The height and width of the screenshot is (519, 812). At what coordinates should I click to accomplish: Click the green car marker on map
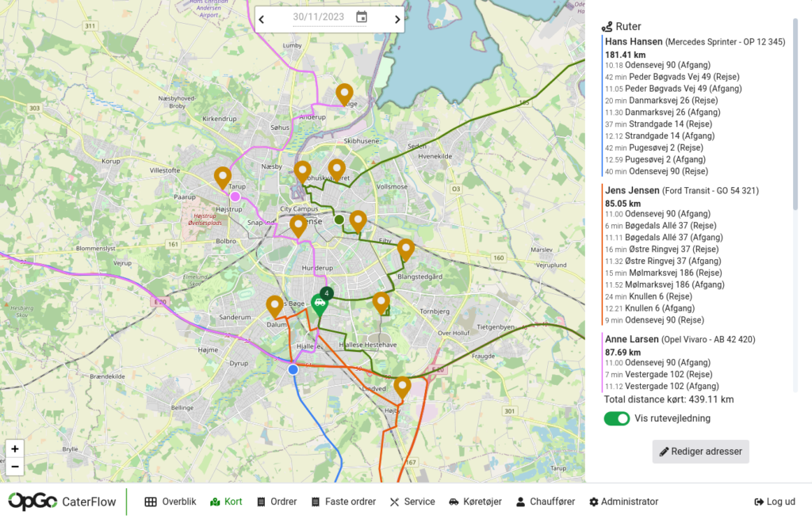point(319,304)
